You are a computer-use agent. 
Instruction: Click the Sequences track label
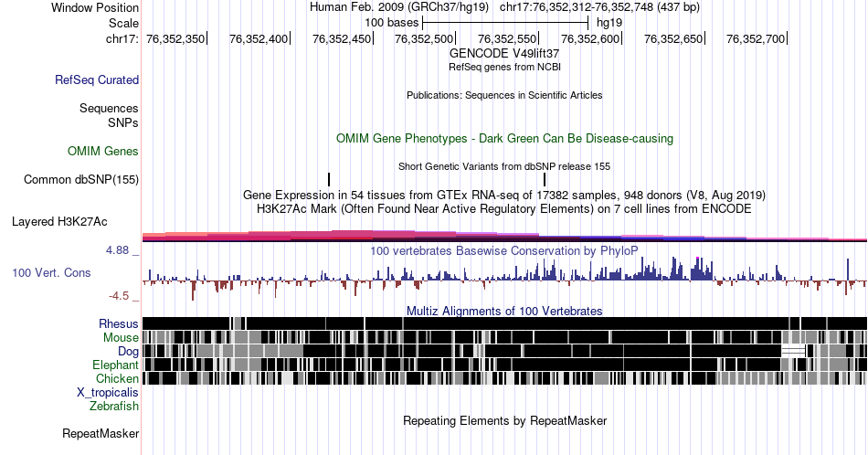[109, 108]
